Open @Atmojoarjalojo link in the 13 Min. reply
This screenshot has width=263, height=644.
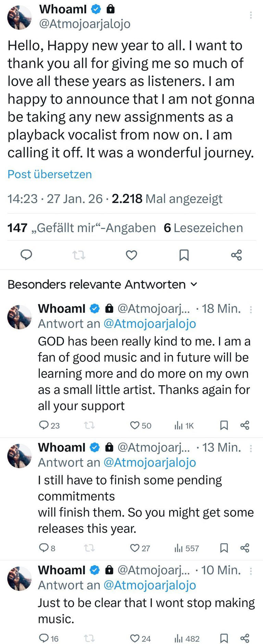150,462
